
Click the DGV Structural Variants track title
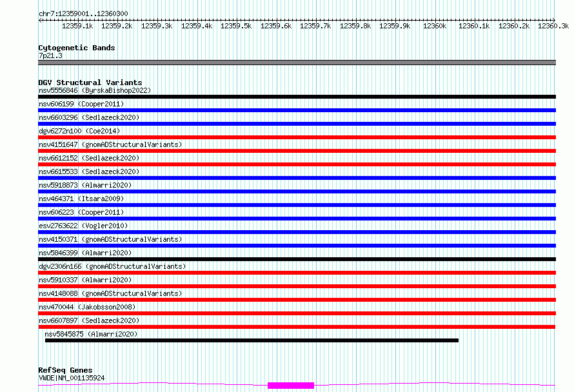click(x=90, y=83)
